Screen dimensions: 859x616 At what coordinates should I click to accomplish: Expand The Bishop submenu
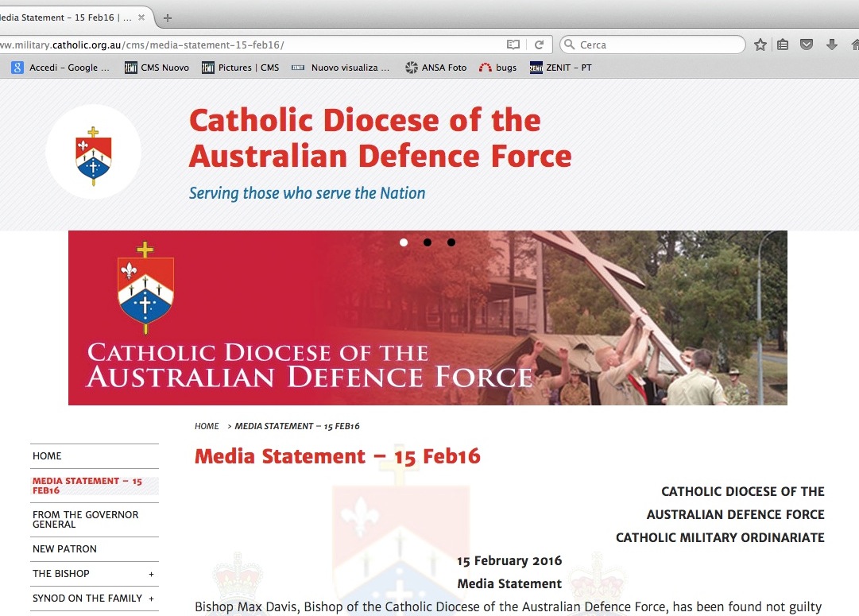[x=151, y=574]
